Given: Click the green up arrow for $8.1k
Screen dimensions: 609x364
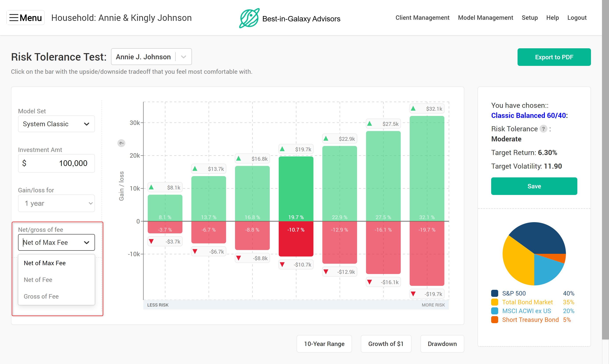Looking at the screenshot, I should click(151, 187).
